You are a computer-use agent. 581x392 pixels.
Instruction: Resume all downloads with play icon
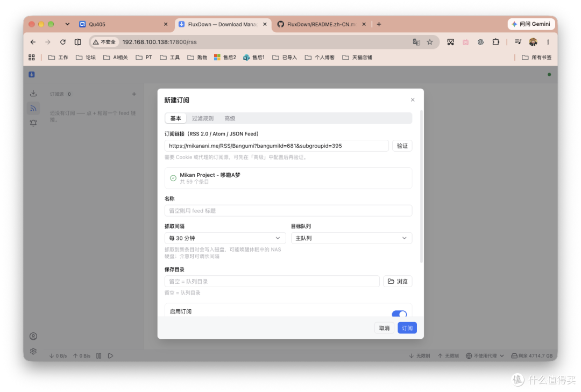pyautogui.click(x=110, y=355)
